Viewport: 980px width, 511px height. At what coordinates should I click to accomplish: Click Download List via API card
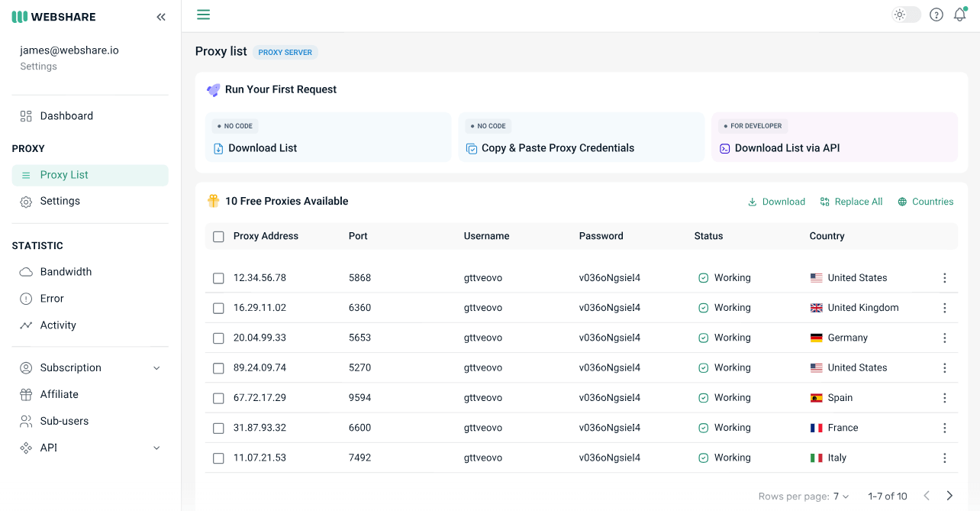[x=834, y=137]
